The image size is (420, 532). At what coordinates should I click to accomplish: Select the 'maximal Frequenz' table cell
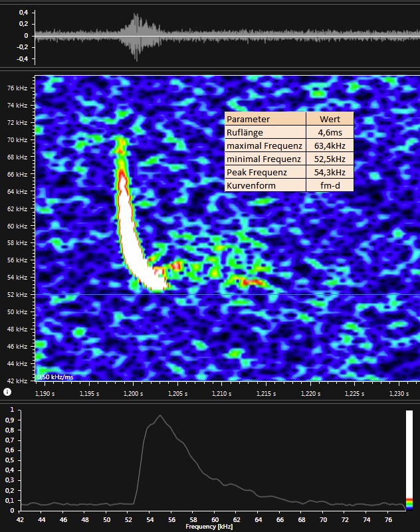(x=265, y=145)
